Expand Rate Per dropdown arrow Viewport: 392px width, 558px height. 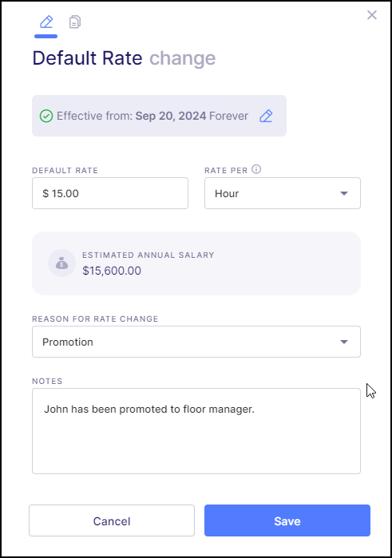point(343,194)
